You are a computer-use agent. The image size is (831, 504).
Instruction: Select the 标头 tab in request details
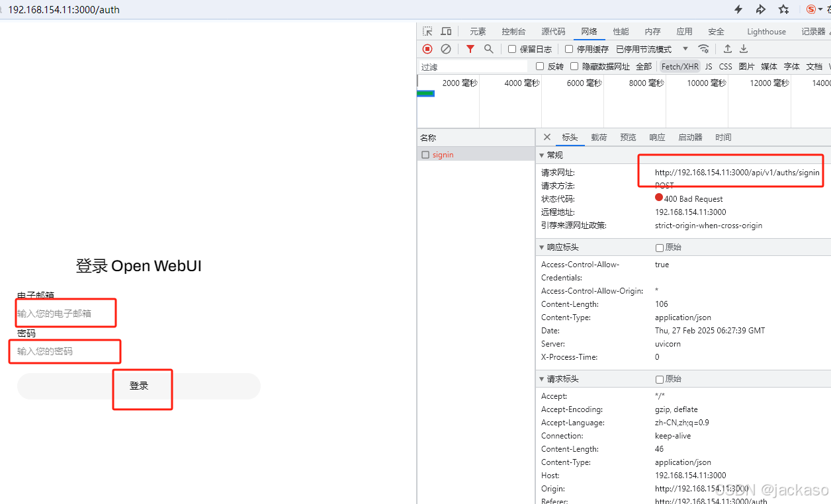[570, 137]
